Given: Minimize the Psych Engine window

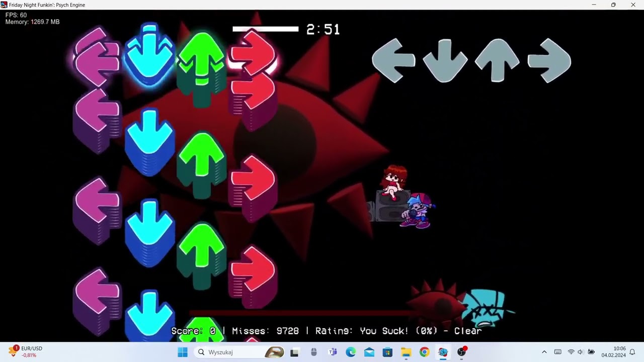Looking at the screenshot, I should pos(594,5).
